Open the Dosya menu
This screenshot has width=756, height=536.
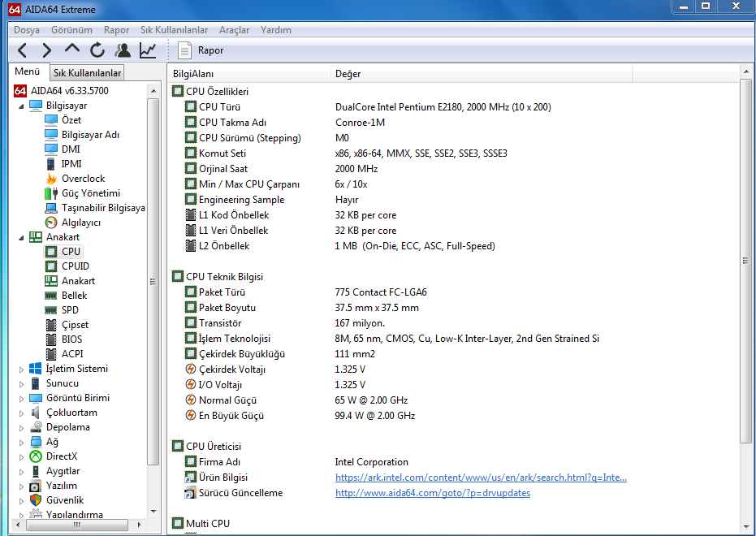coord(27,30)
